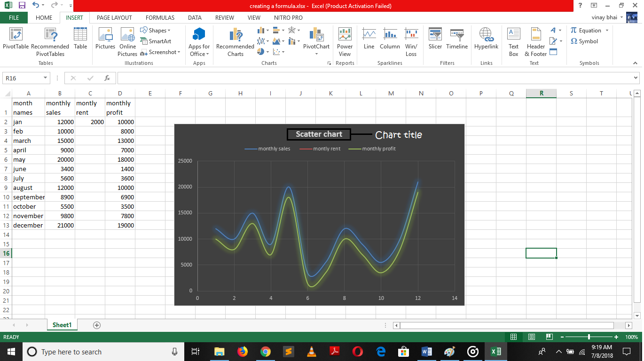Expand the Screenshot dropdown menu

pos(179,52)
